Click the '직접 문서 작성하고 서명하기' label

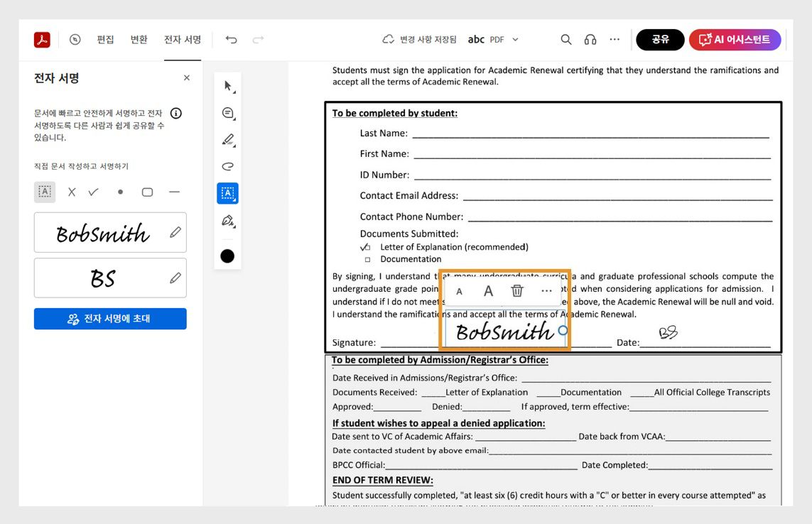81,166
